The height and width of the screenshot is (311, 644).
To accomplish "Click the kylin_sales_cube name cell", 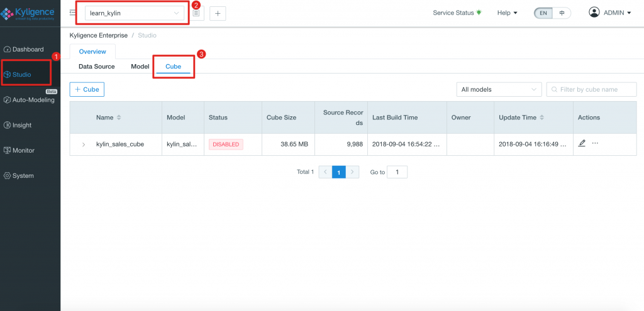I will (120, 145).
